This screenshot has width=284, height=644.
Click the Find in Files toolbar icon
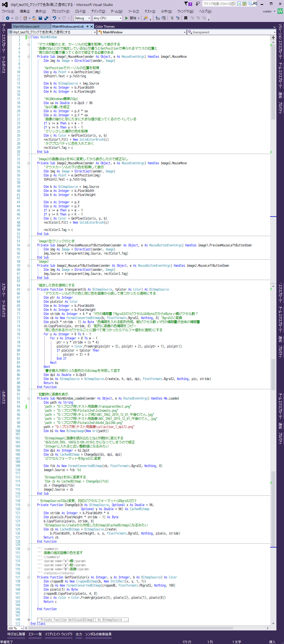coord(146,18)
